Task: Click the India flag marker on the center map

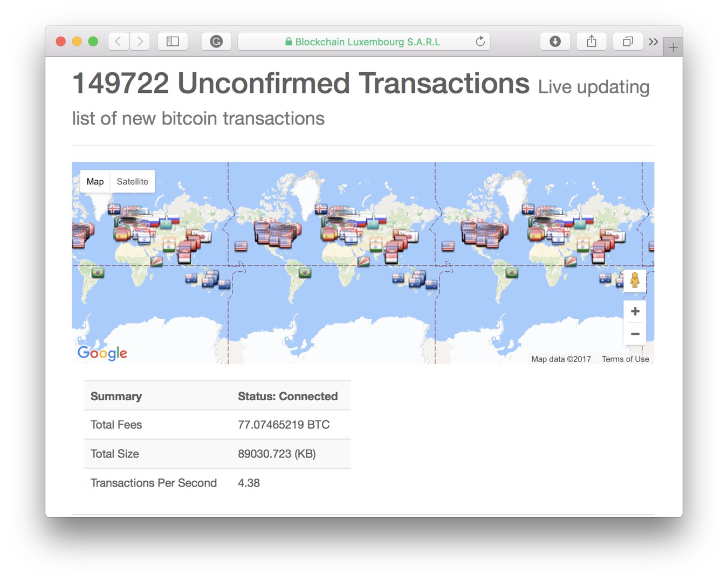Action: tap(376, 246)
